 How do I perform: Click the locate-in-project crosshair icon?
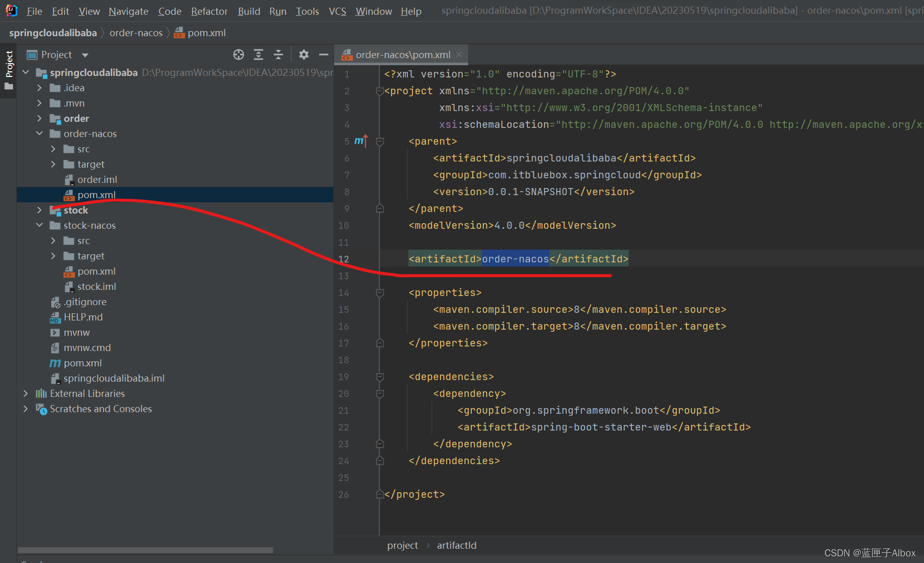click(x=239, y=55)
